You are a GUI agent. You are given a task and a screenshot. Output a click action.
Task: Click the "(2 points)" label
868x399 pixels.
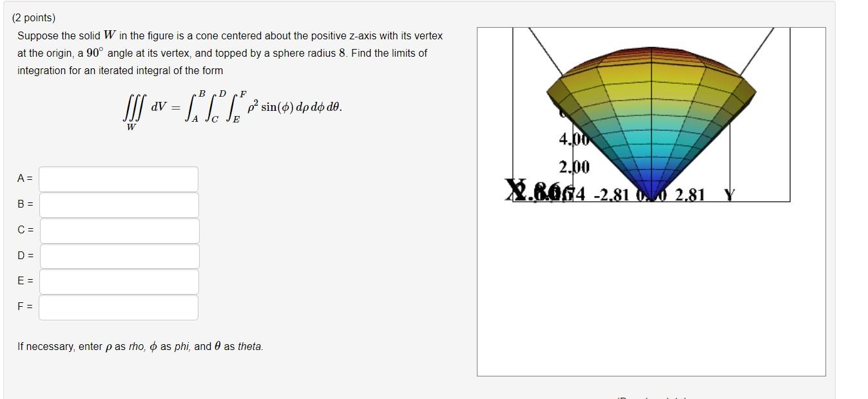[x=34, y=18]
